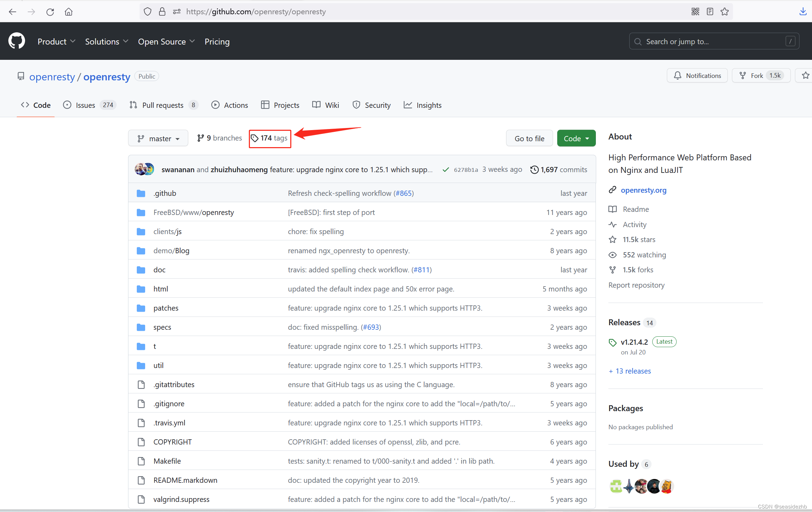Screen dimensions: 812x512
Task: Go back with the browser back arrow
Action: (x=13, y=12)
